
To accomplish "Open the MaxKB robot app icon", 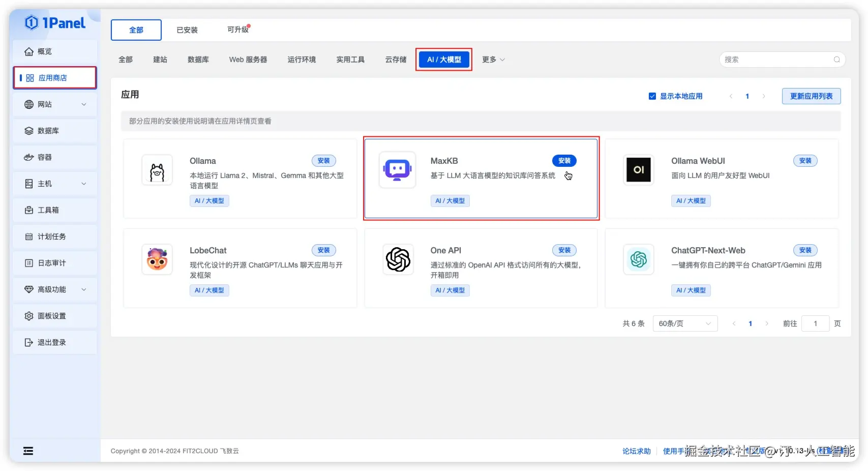I will tap(398, 170).
